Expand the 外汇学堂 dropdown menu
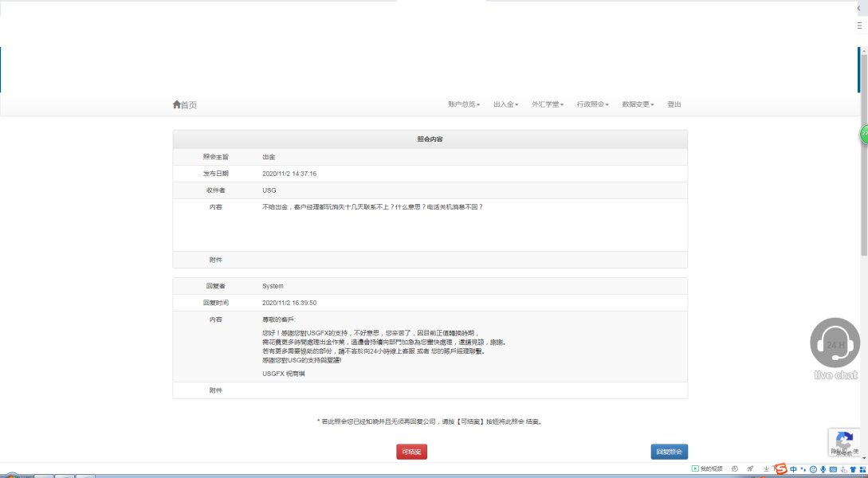868x478 pixels. click(x=548, y=104)
